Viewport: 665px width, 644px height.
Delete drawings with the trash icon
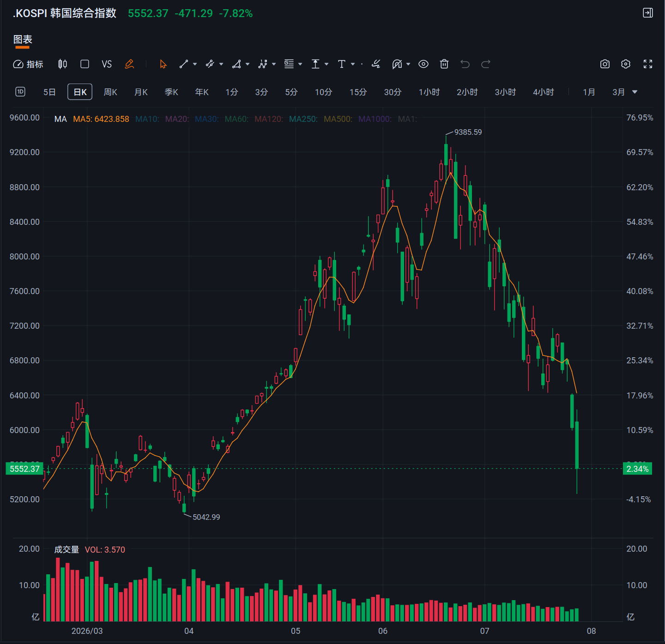[x=444, y=64]
